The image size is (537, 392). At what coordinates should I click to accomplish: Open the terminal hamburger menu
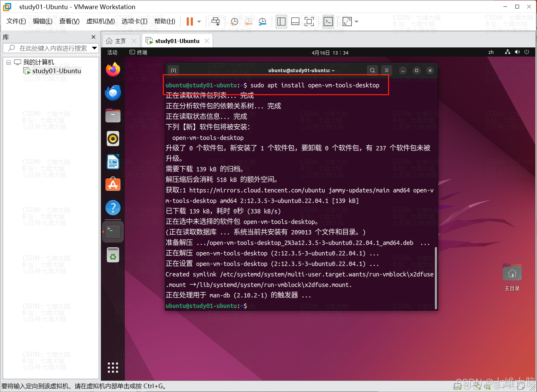386,70
